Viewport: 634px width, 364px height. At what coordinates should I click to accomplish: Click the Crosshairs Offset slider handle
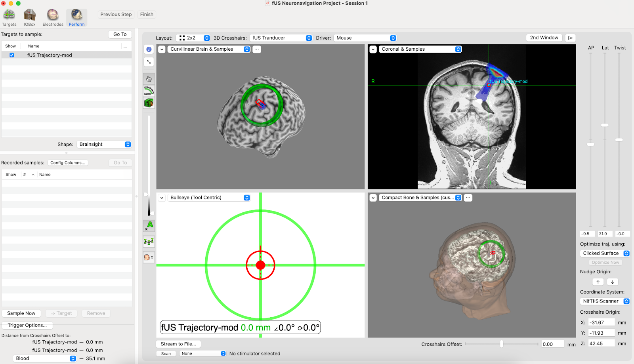502,344
